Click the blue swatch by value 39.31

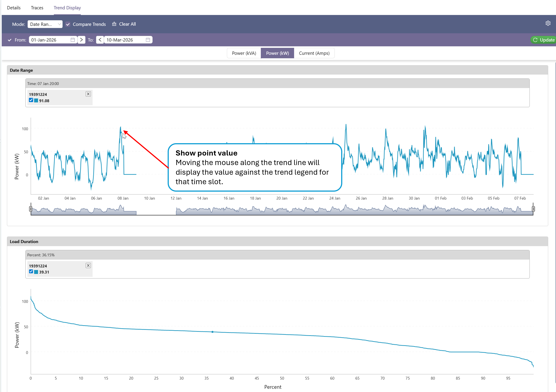click(36, 272)
